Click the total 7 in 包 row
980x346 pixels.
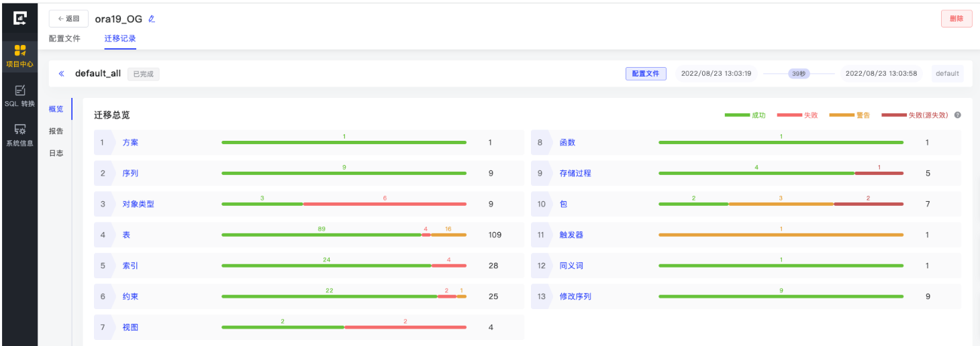coord(928,205)
